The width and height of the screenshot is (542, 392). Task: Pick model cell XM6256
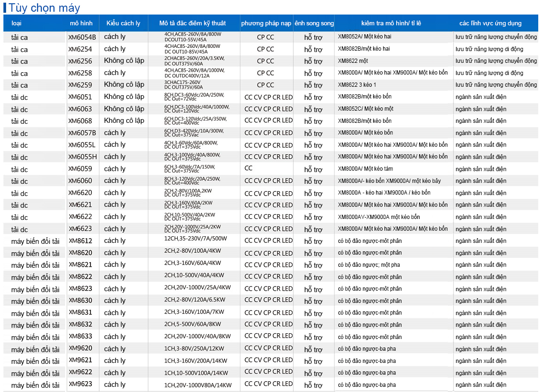80,61
